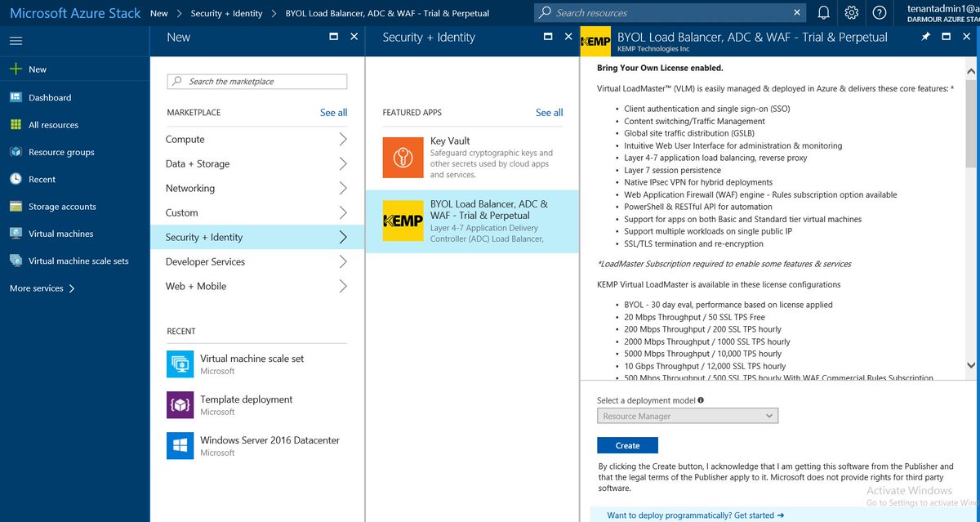Screen dimensions: 980x522
Task: Toggle the hamburger menu in sidebar
Action: click(16, 41)
